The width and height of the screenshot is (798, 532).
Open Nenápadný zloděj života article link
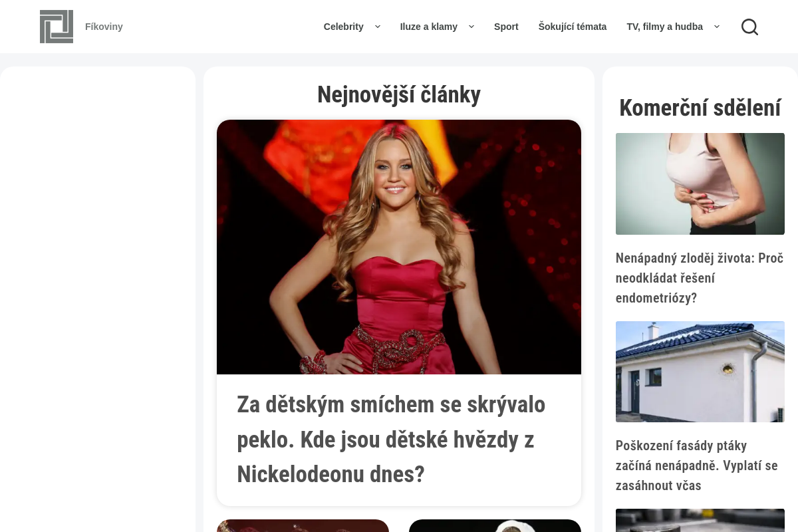point(700,278)
